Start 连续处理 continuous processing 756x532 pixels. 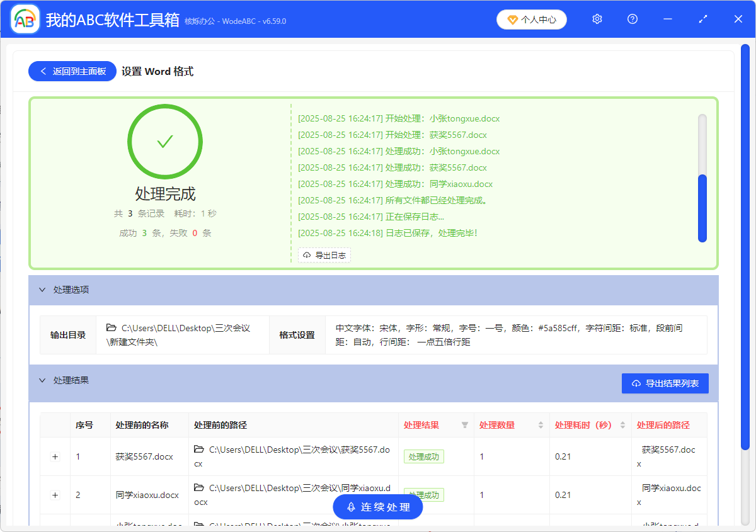(377, 507)
